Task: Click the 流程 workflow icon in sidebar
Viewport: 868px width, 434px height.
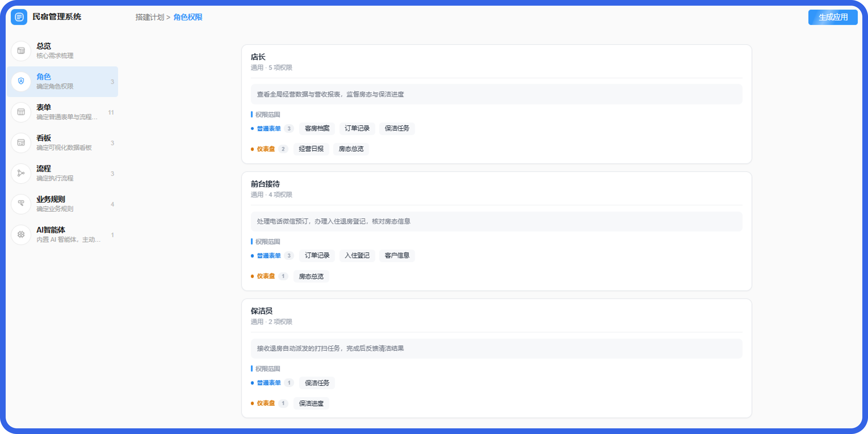Action: [21, 173]
